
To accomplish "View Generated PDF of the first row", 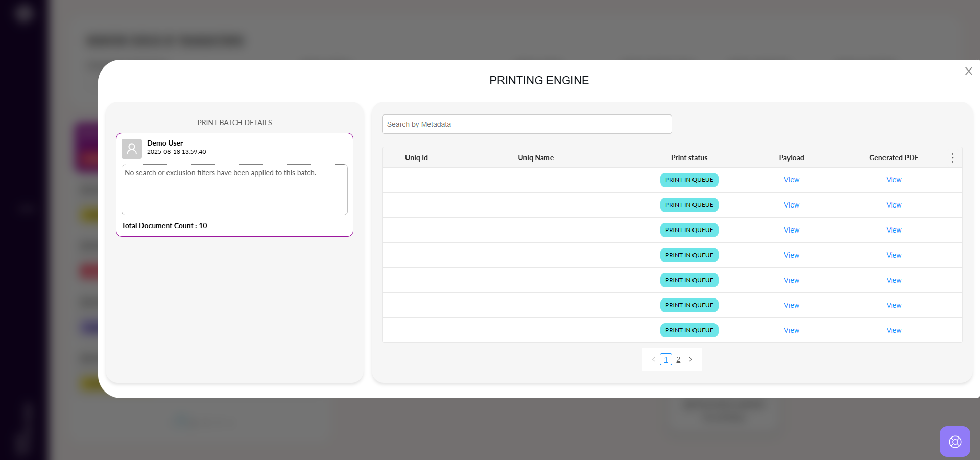I will point(893,180).
